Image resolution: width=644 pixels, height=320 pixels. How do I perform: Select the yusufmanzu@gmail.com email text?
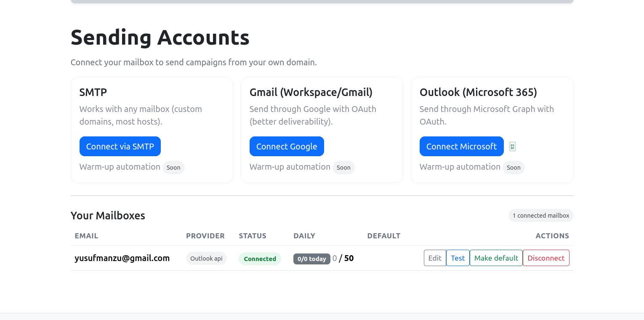(x=122, y=258)
